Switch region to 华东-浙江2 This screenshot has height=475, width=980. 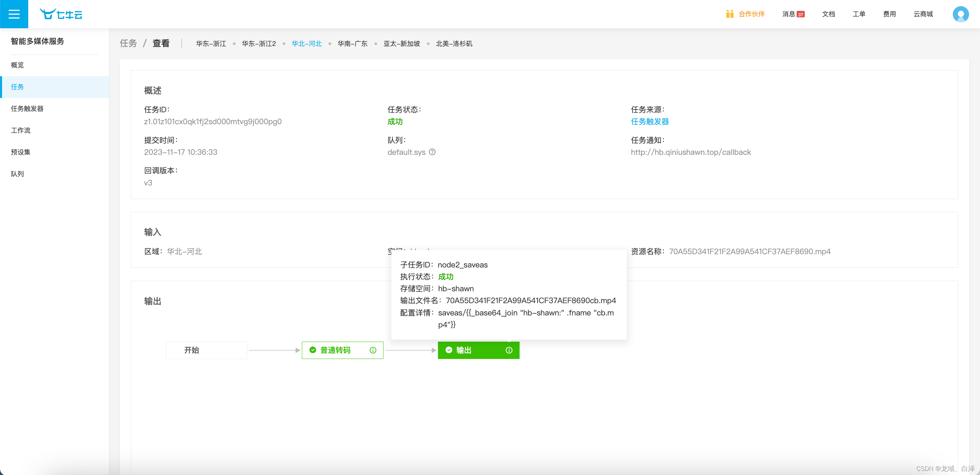(x=259, y=44)
